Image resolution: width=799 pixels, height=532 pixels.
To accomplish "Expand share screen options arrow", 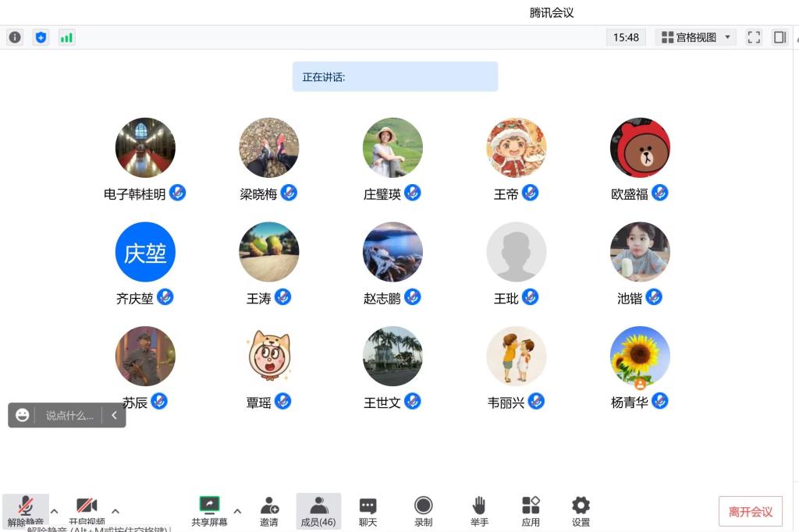I will point(237,512).
